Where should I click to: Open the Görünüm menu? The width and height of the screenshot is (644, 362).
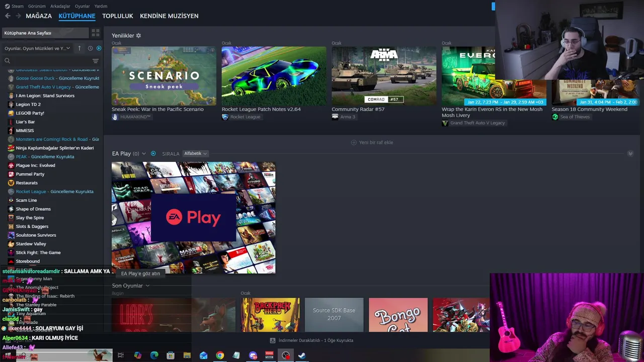click(37, 6)
